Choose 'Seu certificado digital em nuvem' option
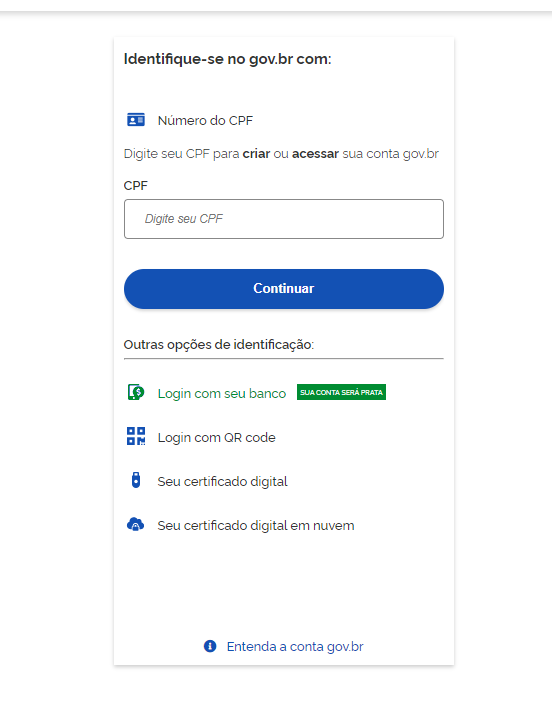Screen dimensions: 552x705 256,526
